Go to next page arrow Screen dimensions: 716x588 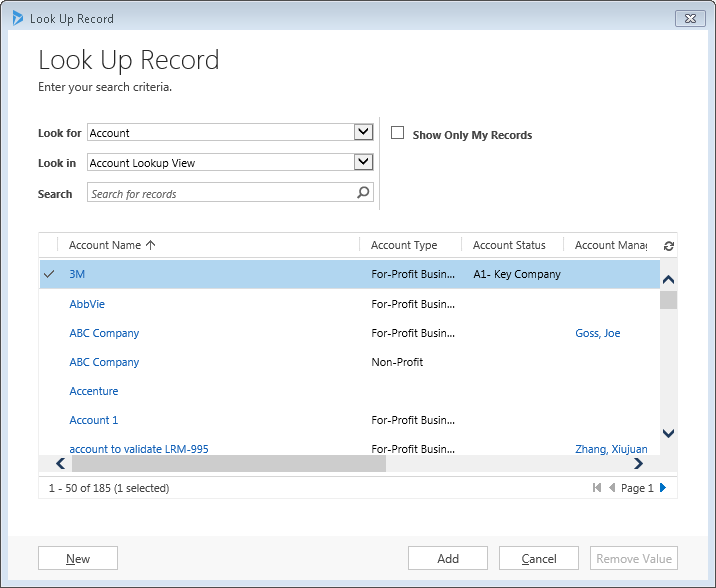pos(662,488)
